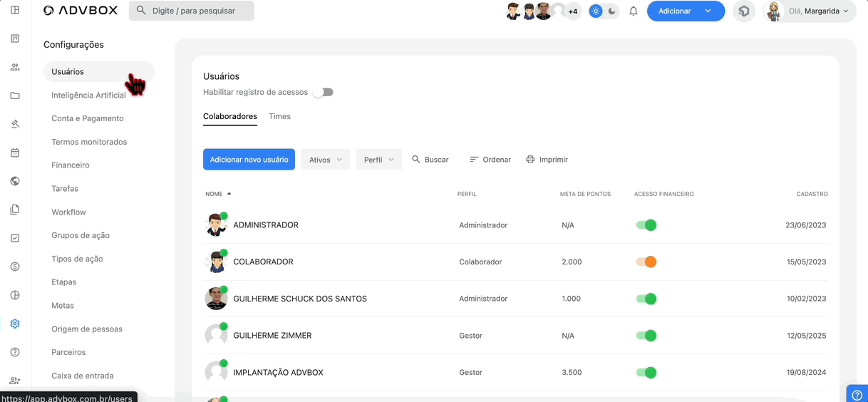Click the kanban board sidebar icon

point(15,38)
